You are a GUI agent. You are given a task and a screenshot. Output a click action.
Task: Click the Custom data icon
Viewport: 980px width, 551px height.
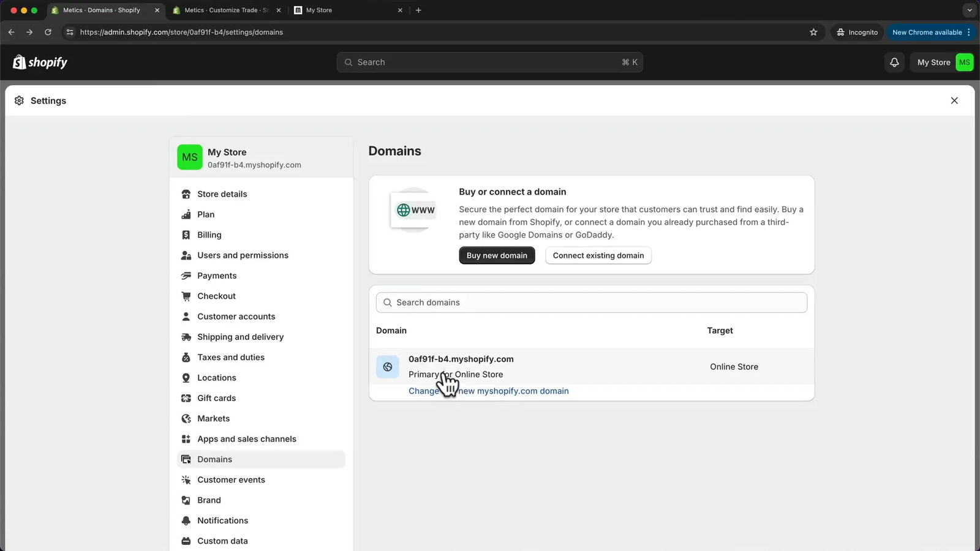(186, 541)
